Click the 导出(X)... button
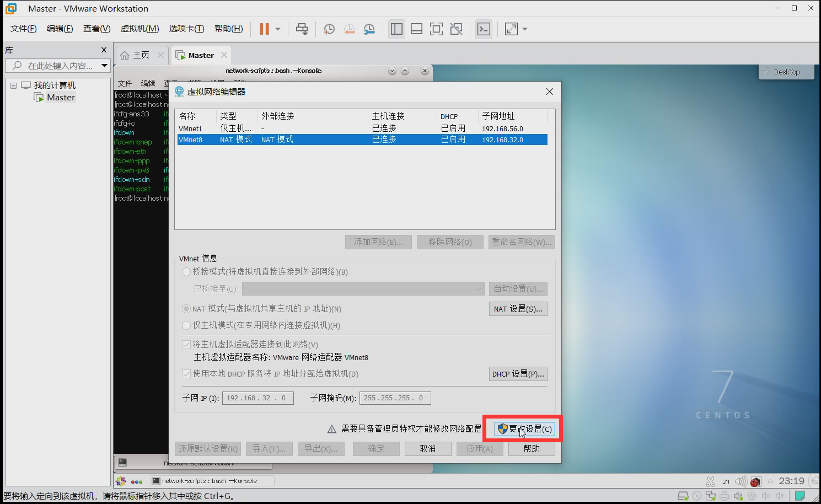 [x=321, y=449]
